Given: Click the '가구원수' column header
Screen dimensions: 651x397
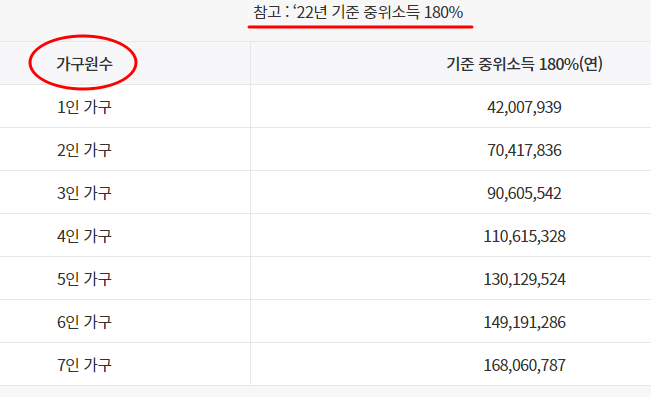Looking at the screenshot, I should click(x=84, y=64).
